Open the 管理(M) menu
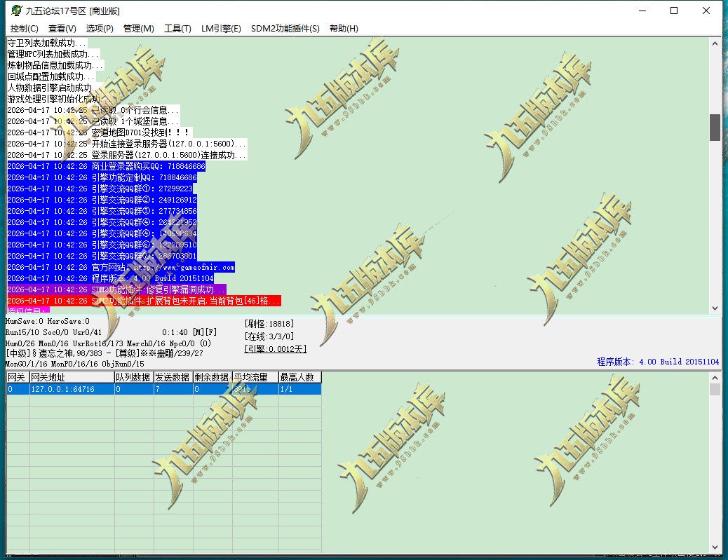 click(138, 28)
